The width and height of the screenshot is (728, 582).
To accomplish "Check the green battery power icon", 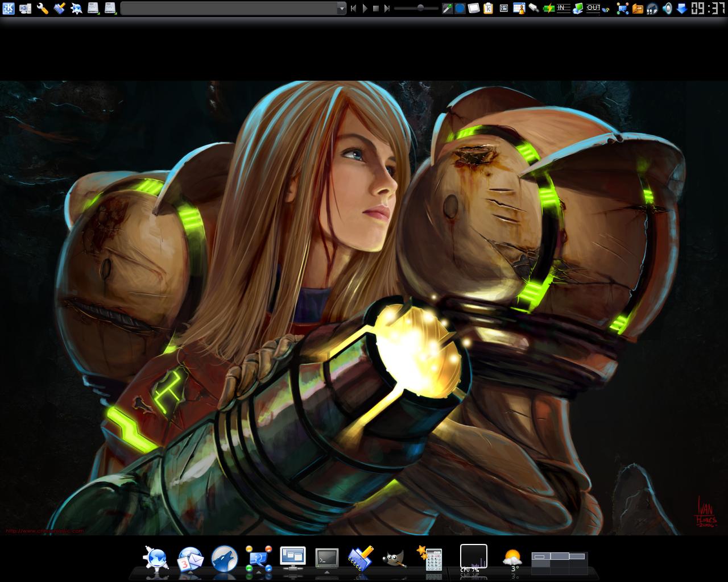I will (548, 8).
